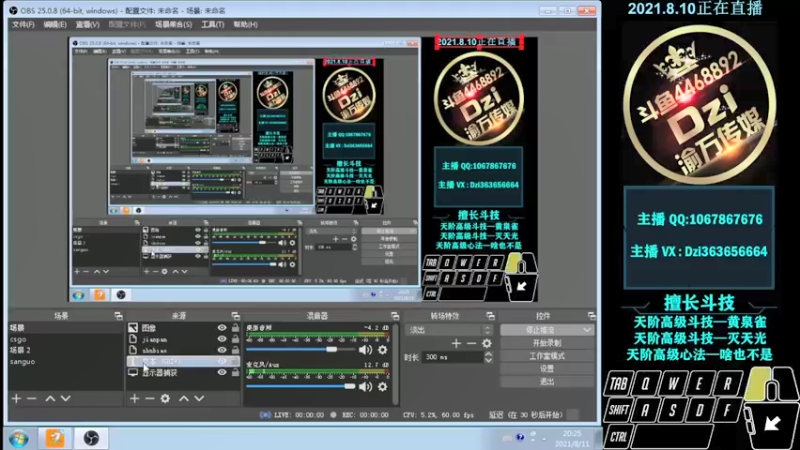Open the 查看(V) menu
Viewport: 800px width, 450px height.
click(x=87, y=24)
